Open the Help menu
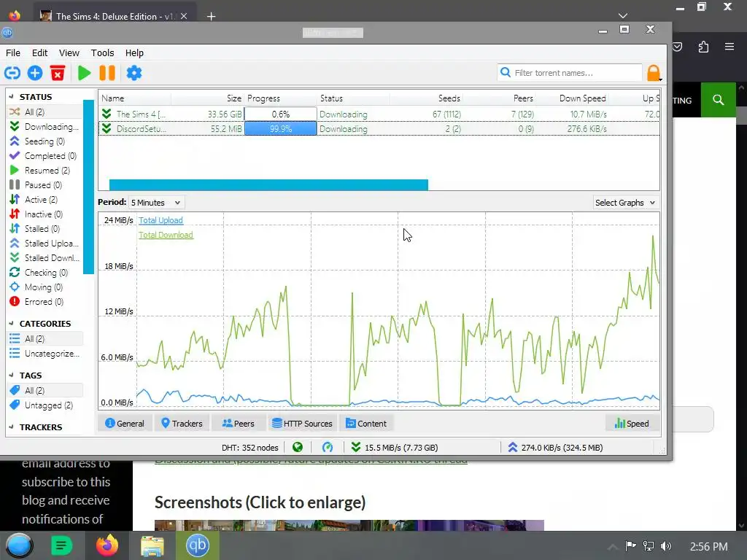The image size is (747, 560). click(134, 52)
